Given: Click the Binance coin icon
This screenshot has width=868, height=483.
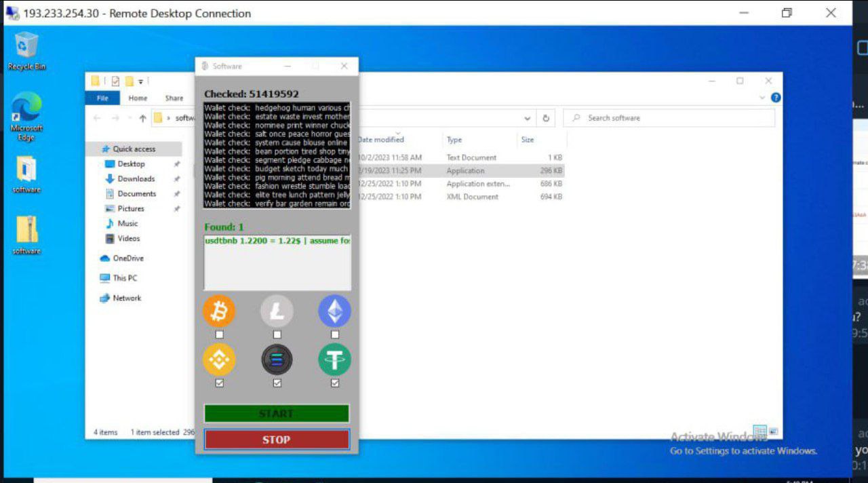Looking at the screenshot, I should pos(219,360).
